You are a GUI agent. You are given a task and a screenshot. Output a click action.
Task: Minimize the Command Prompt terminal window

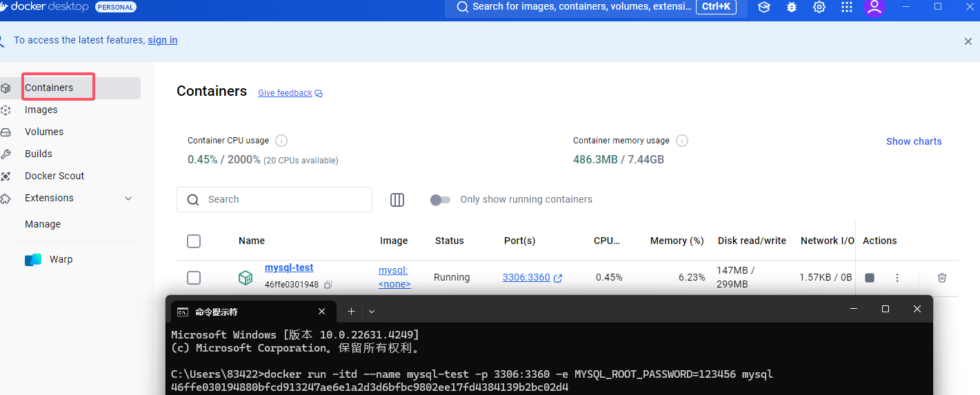(854, 309)
